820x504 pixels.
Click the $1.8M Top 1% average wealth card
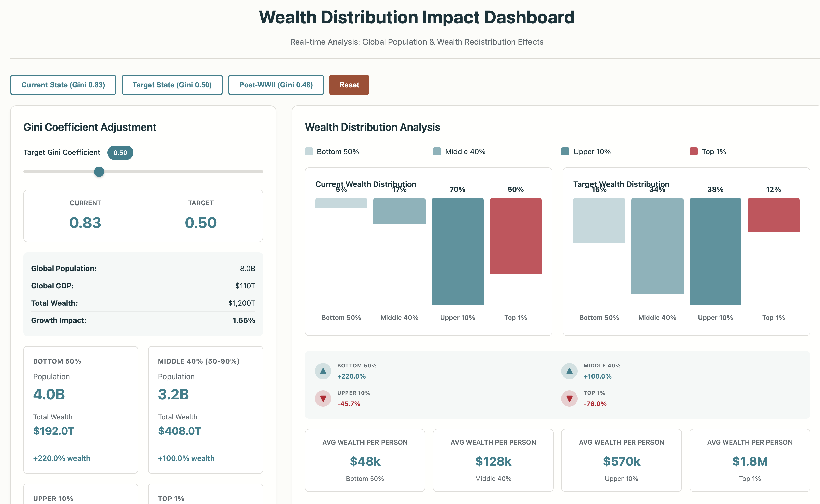[x=750, y=460]
